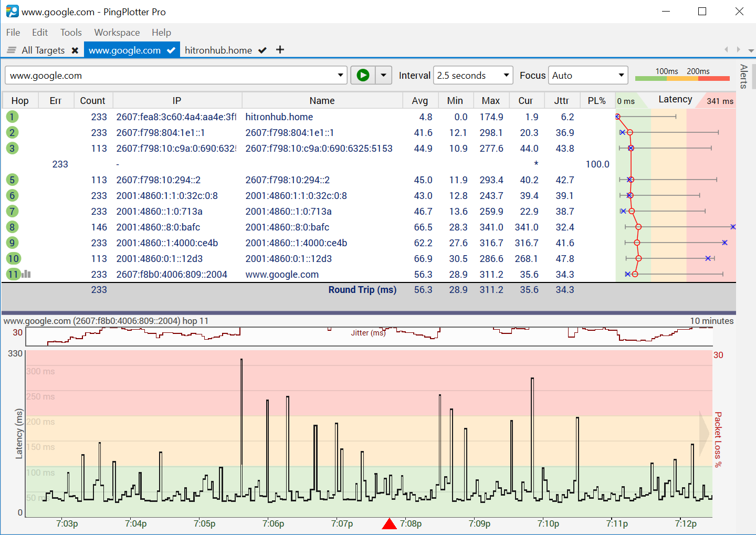This screenshot has height=535, width=756.
Task: Click the checkmark on the www.google.com tab
Action: (x=171, y=50)
